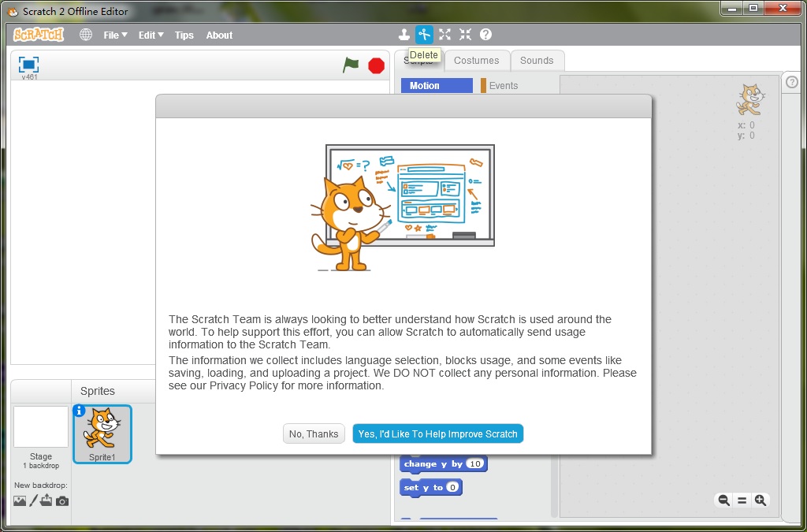Open the tips help panel at right edge
Screen dimensions: 807x532
792,82
